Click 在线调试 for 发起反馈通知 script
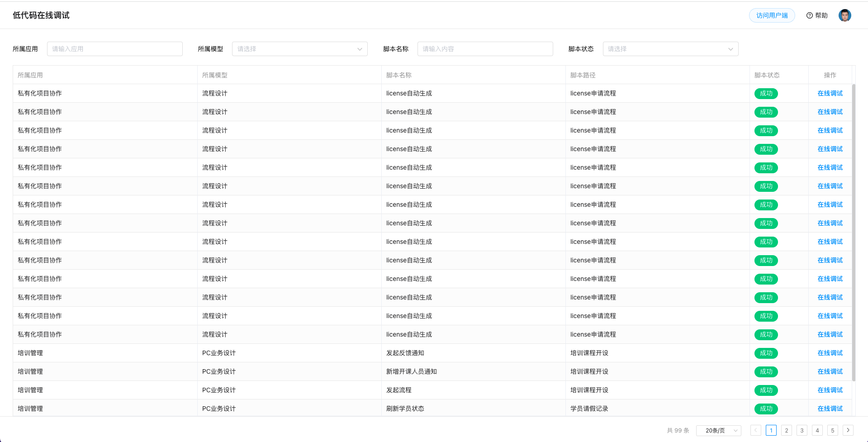The height and width of the screenshot is (442, 868). click(x=830, y=353)
